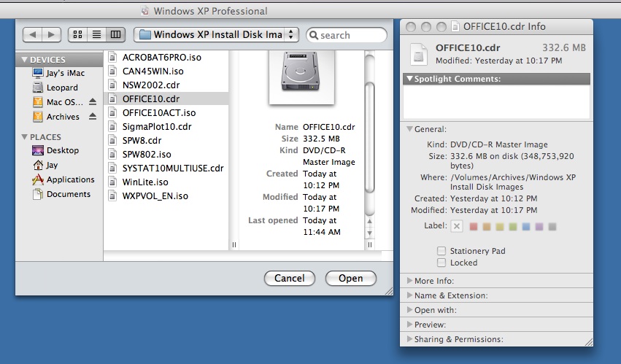Expand the Preview section

pyautogui.click(x=409, y=325)
